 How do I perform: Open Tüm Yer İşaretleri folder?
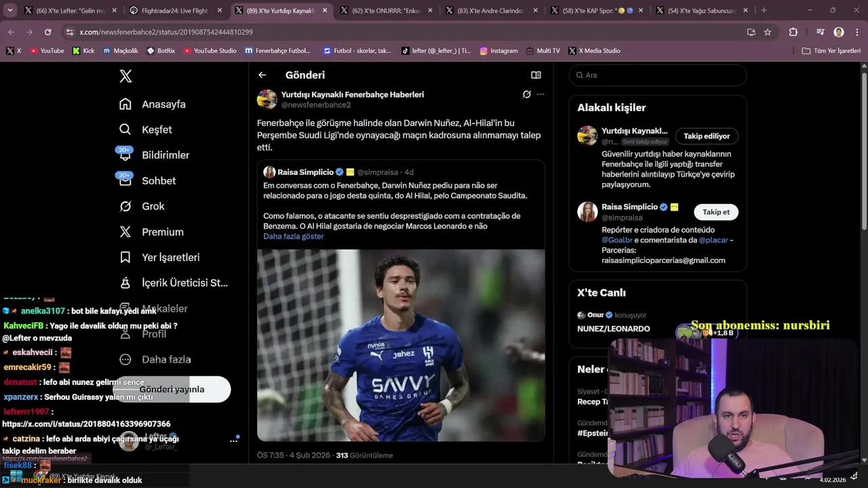(x=831, y=51)
